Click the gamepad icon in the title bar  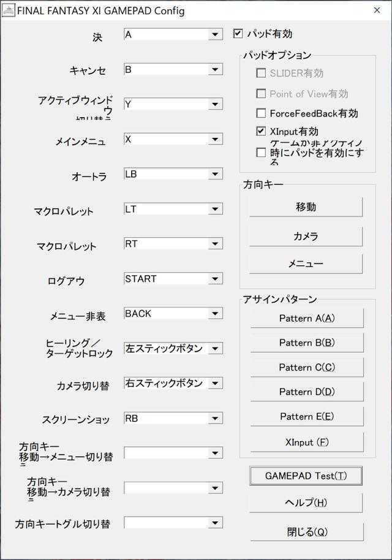pos(10,10)
